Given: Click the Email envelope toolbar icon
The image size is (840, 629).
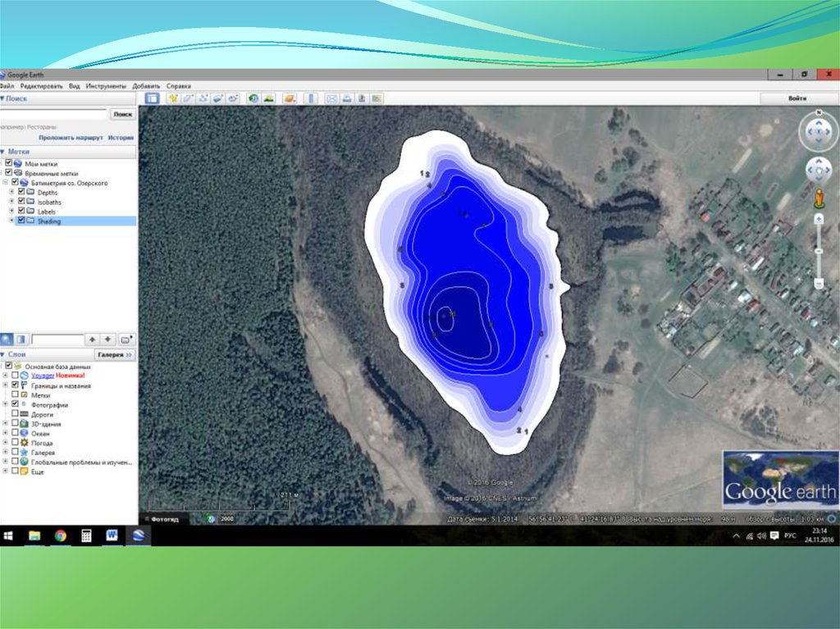Looking at the screenshot, I should (332, 98).
